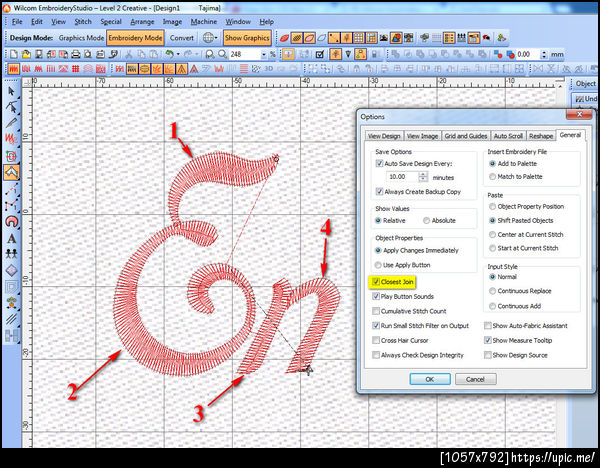Image resolution: width=600 pixels, height=468 pixels.
Task: Select the arrow Select Object tool
Action: (x=11, y=91)
